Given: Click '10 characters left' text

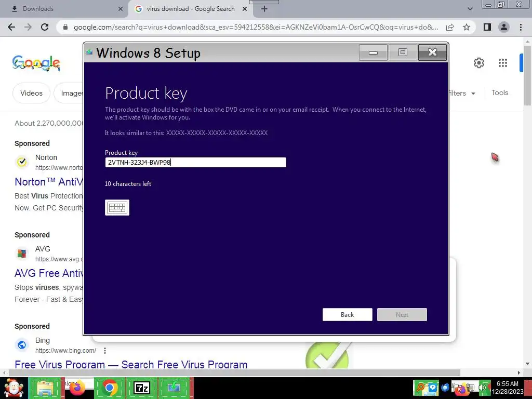Looking at the screenshot, I should 128,184.
